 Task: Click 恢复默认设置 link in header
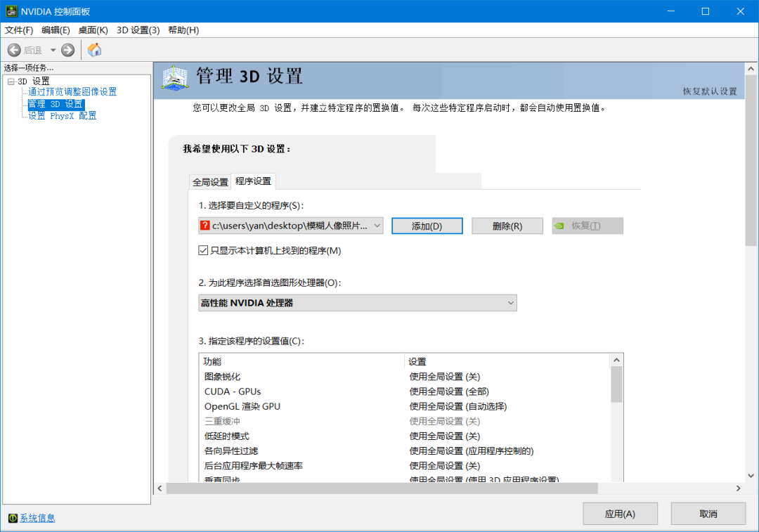coord(710,91)
